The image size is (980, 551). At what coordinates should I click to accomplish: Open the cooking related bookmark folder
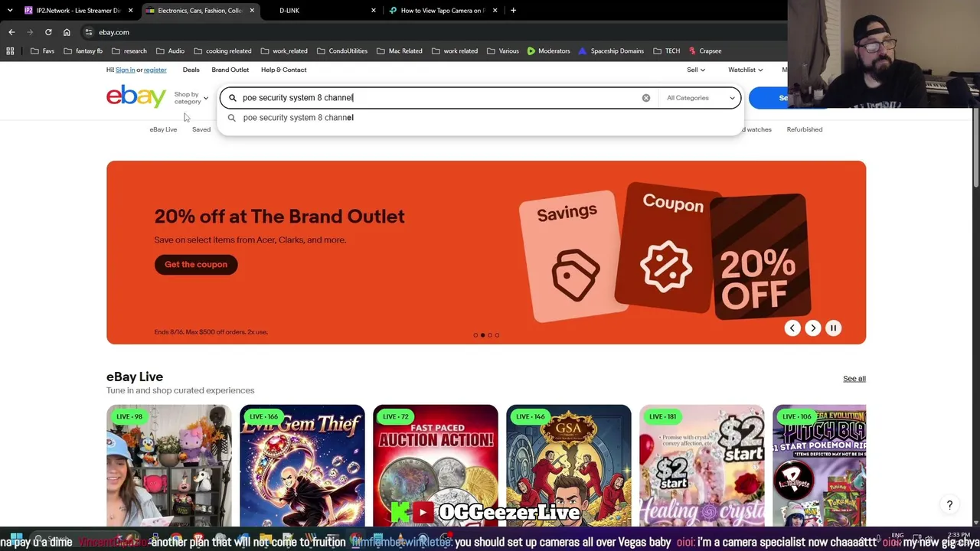coord(223,51)
